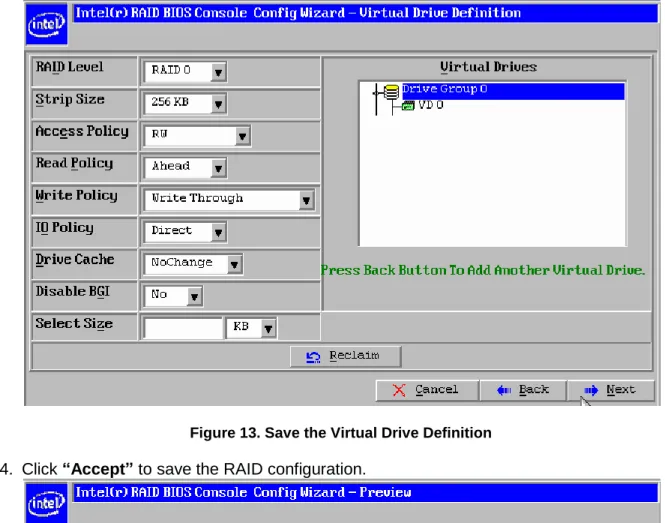Image resolution: width=665 pixels, height=523 pixels.
Task: Open the Read Policy dropdown arrow
Action: coord(218,168)
